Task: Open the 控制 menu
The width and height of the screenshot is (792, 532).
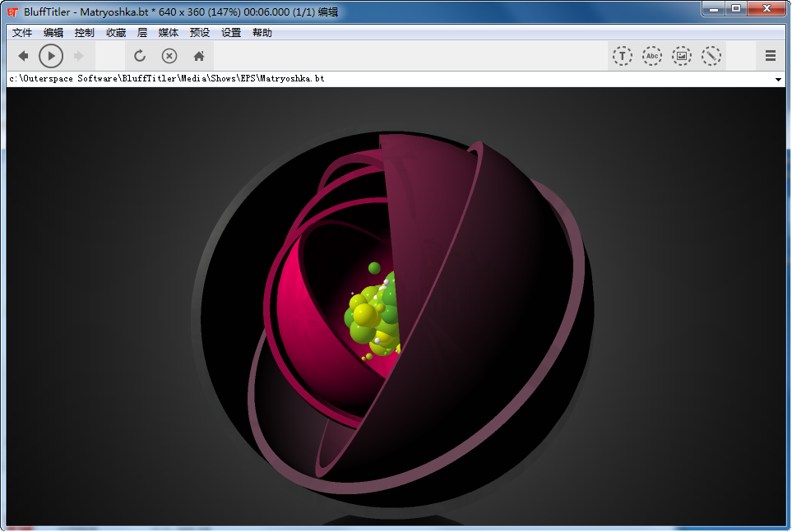Action: [x=85, y=33]
